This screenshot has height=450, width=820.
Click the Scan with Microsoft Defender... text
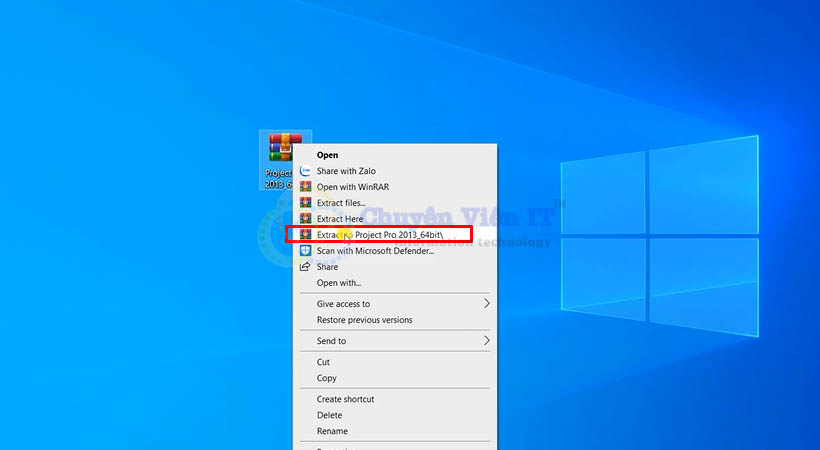click(375, 251)
